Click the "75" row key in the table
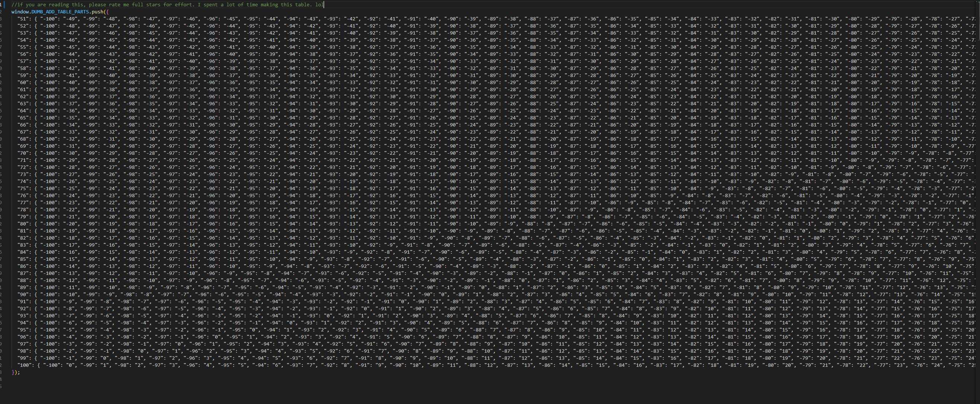 click(23, 189)
